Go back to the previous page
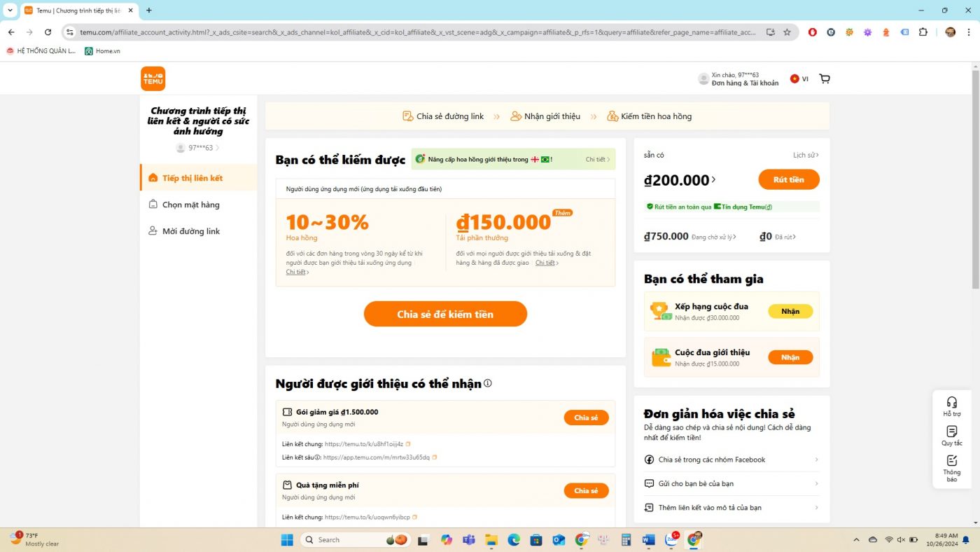Screen dimensions: 980x552 point(11,32)
